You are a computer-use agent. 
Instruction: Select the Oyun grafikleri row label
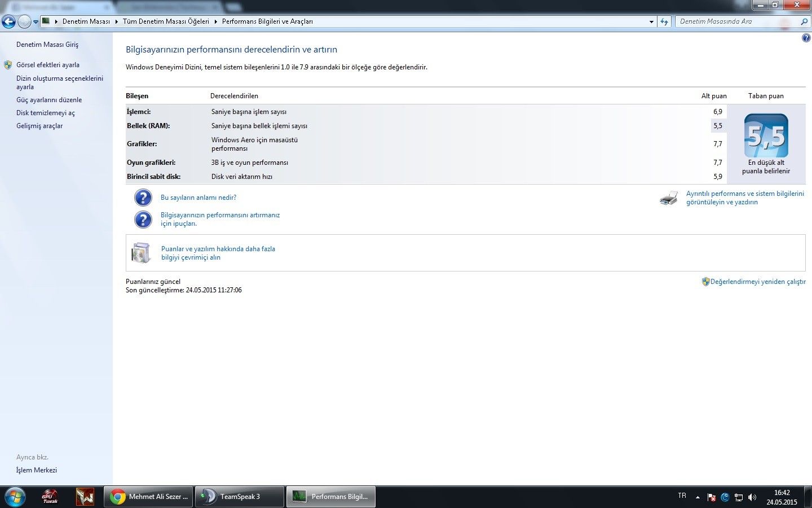[151, 163]
